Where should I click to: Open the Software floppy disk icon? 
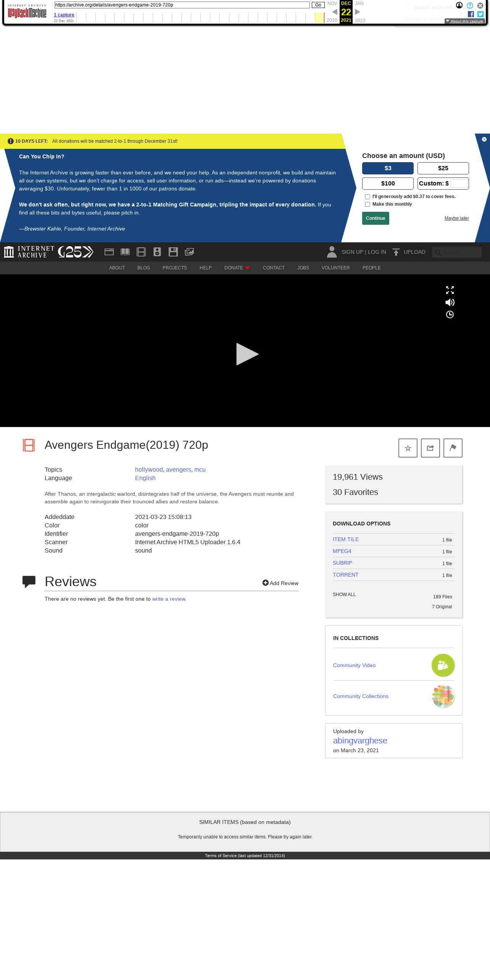click(x=173, y=252)
